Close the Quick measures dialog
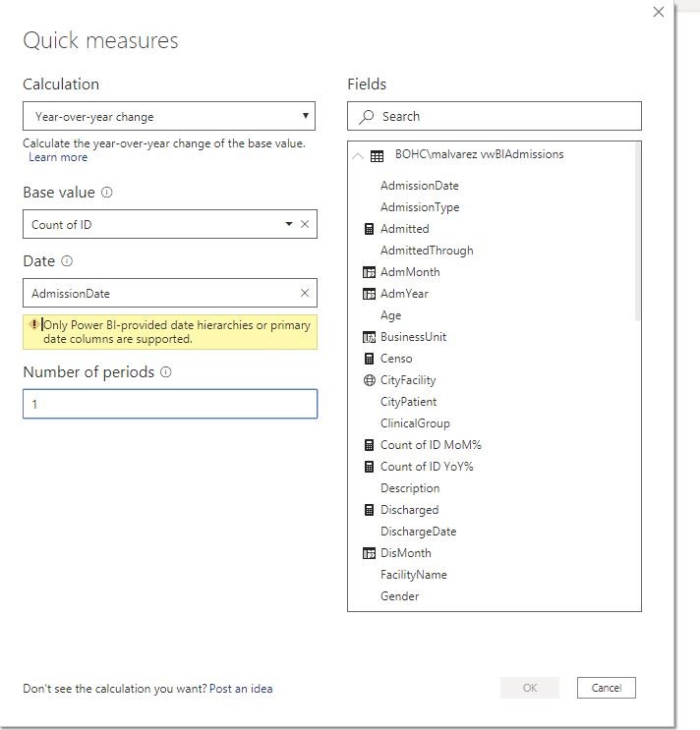The height and width of the screenshot is (730, 700). (x=659, y=12)
